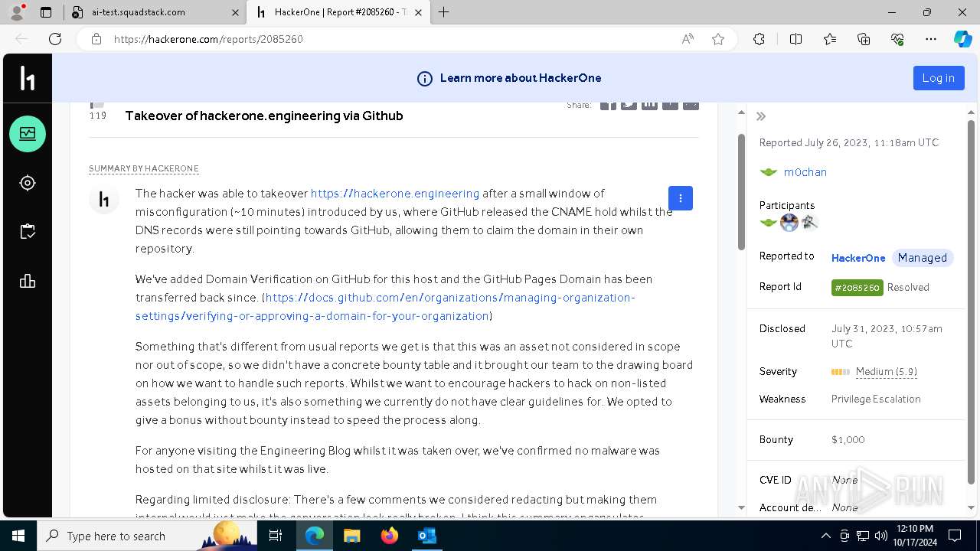View site information lock icon
This screenshot has width=980, height=551.
[96, 39]
